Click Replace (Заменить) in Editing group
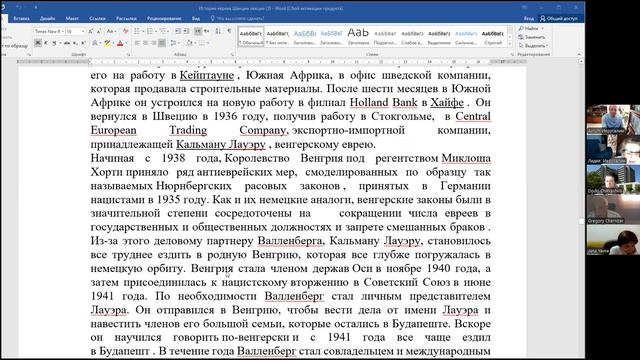The height and width of the screenshot is (360, 640). click(532, 37)
